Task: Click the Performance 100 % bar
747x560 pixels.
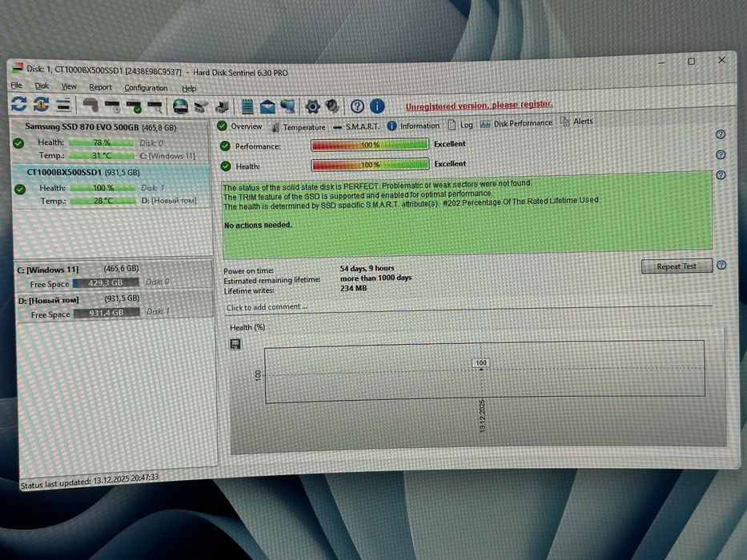Action: tap(370, 145)
